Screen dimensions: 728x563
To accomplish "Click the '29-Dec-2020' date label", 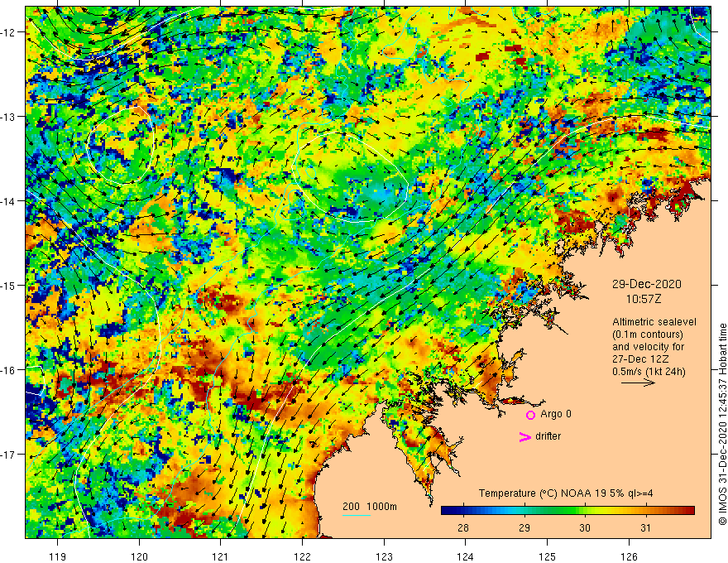I will (x=646, y=284).
